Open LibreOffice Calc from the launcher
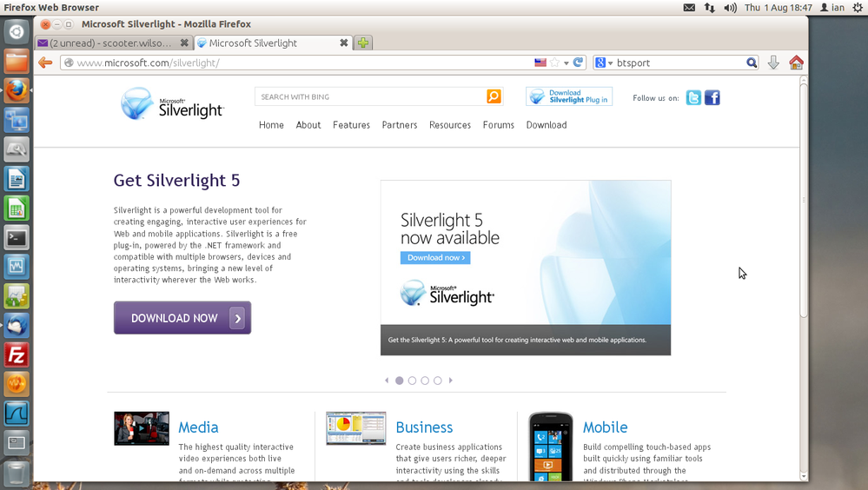The width and height of the screenshot is (868, 490). click(17, 209)
